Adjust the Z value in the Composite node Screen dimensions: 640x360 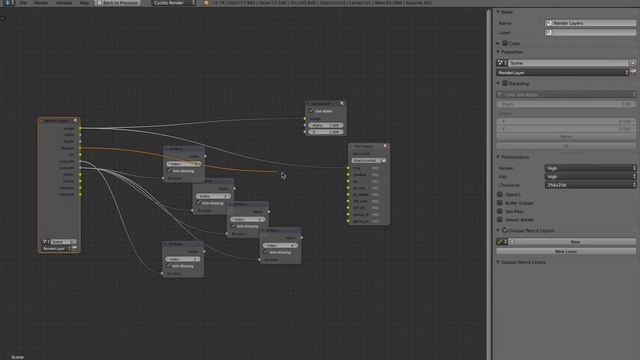[326, 132]
